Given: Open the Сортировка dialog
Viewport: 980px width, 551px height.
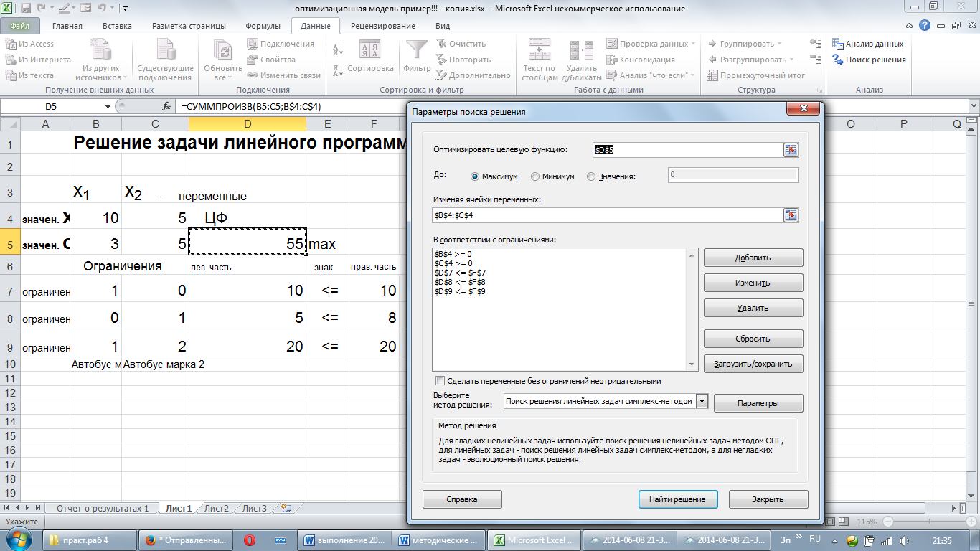Looking at the screenshot, I should coord(370,57).
